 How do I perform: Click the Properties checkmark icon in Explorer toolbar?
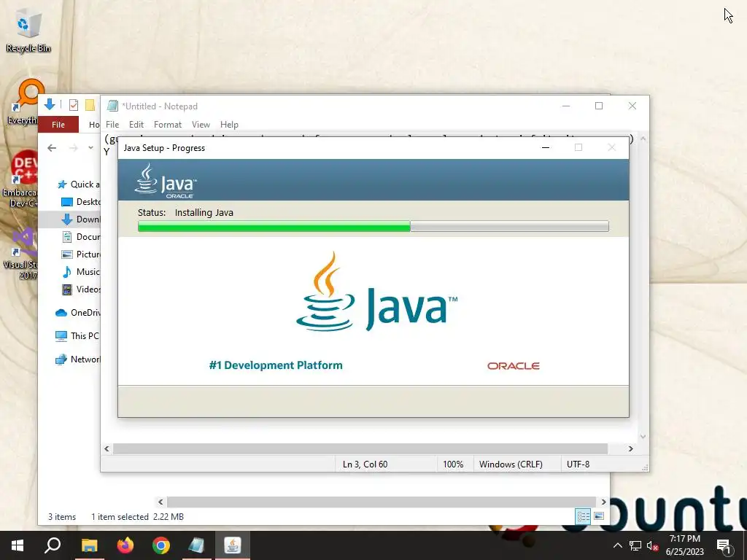click(74, 105)
